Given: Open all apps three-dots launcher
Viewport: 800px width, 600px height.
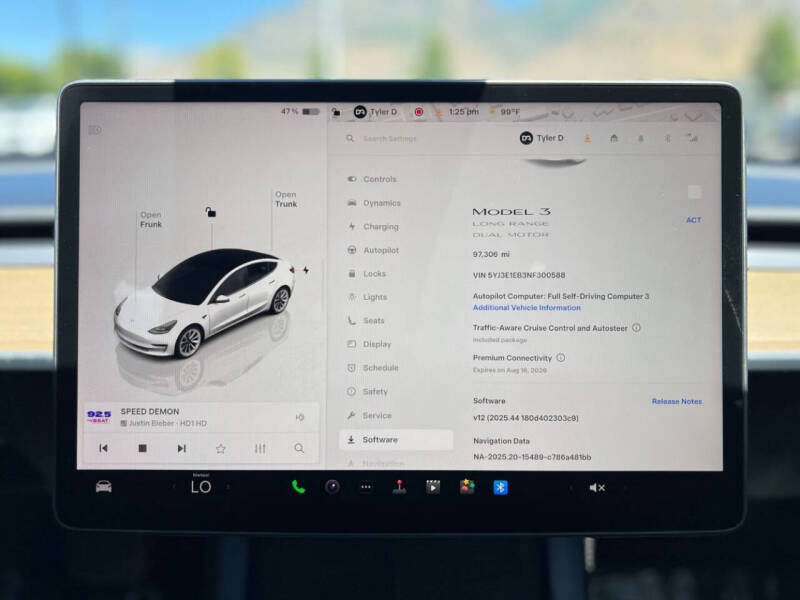Looking at the screenshot, I should coord(366,487).
